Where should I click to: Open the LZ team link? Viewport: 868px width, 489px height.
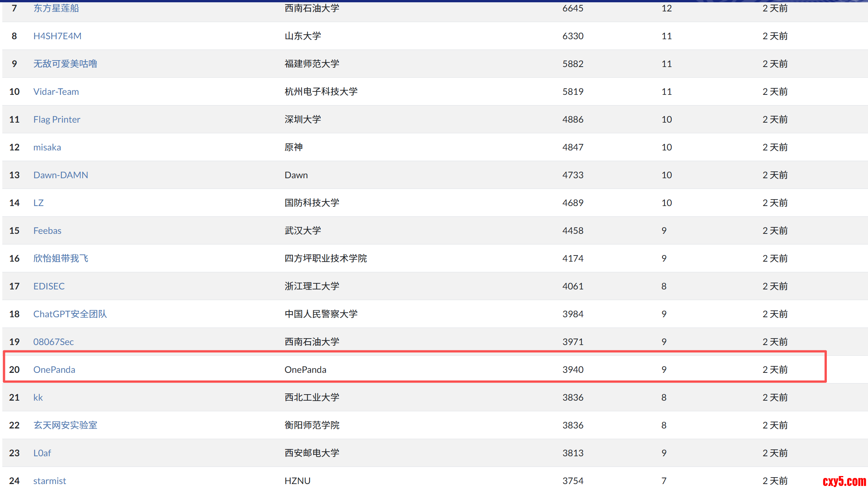point(38,203)
